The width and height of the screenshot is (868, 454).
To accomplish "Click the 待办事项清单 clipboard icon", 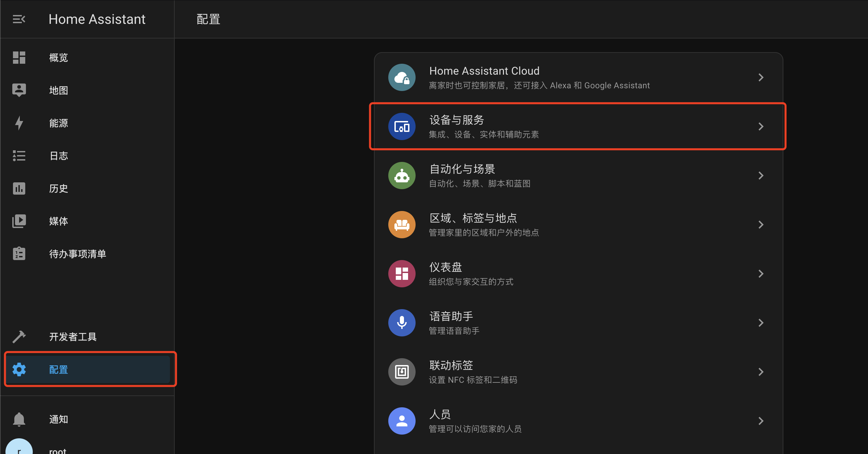I will tap(19, 254).
